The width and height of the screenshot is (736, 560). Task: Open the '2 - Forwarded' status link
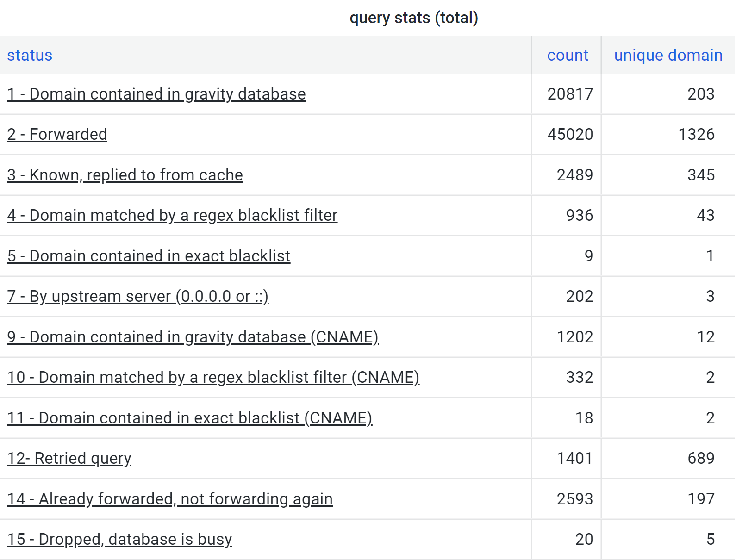tap(57, 134)
